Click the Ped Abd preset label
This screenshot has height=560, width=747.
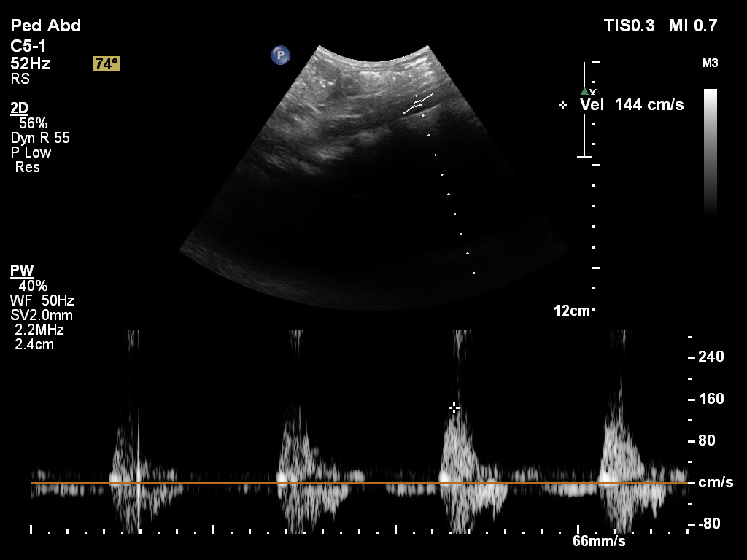(45, 26)
